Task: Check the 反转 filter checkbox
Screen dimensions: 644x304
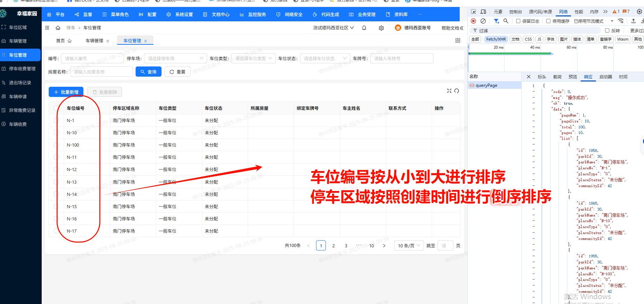Action: point(607,30)
